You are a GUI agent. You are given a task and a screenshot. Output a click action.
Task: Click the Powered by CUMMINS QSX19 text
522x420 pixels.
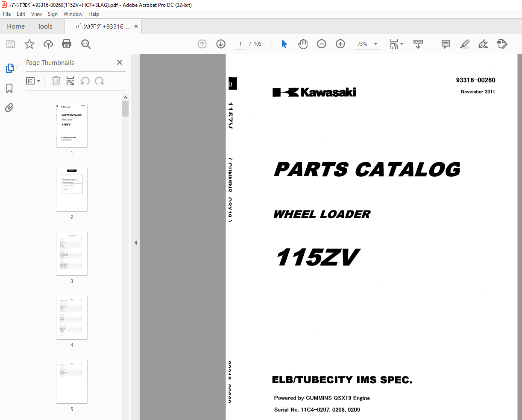tap(322, 398)
